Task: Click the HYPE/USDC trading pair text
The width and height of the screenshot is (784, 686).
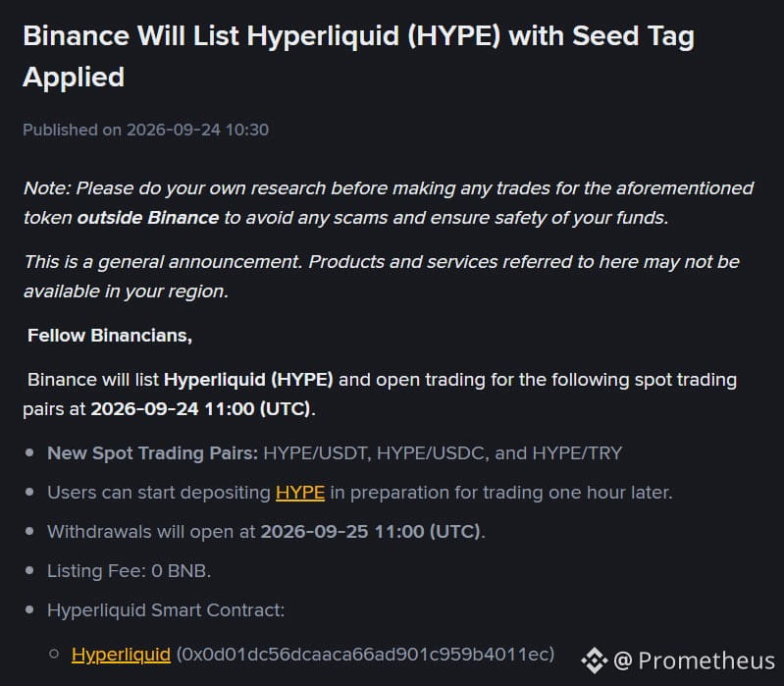Action: (x=433, y=453)
